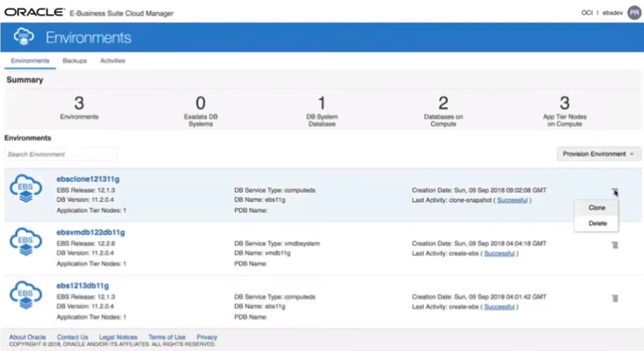Expand the Provision Environment dropdown
The height and width of the screenshot is (351, 644).
coord(599,154)
